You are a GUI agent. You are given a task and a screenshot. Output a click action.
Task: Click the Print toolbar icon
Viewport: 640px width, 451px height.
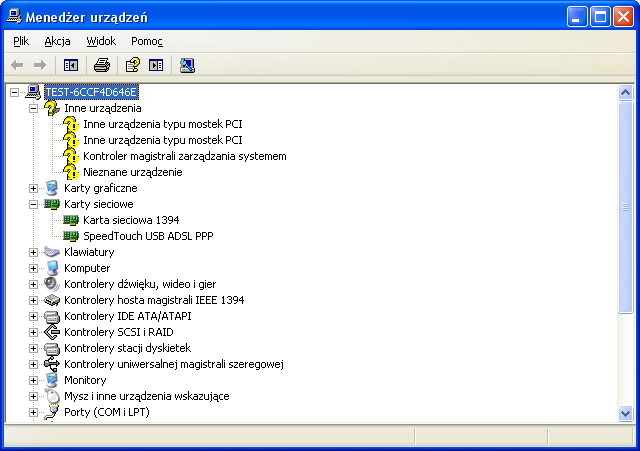click(102, 65)
